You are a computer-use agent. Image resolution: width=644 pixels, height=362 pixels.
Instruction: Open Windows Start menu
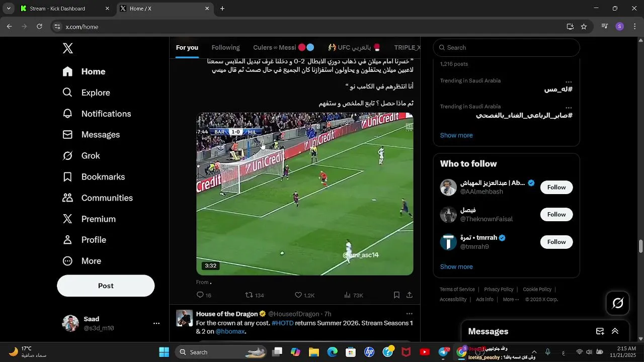[164, 352]
